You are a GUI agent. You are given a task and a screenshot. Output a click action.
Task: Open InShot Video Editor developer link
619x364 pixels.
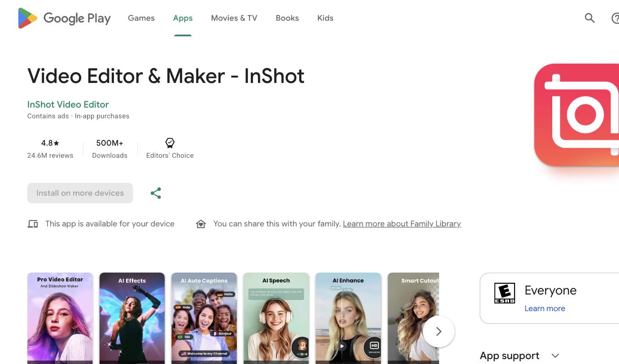(68, 104)
